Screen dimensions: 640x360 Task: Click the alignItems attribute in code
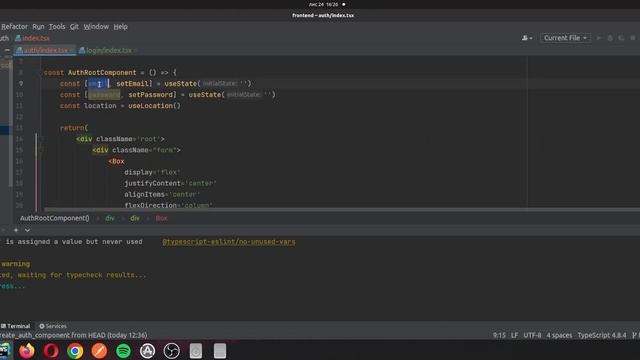[144, 194]
